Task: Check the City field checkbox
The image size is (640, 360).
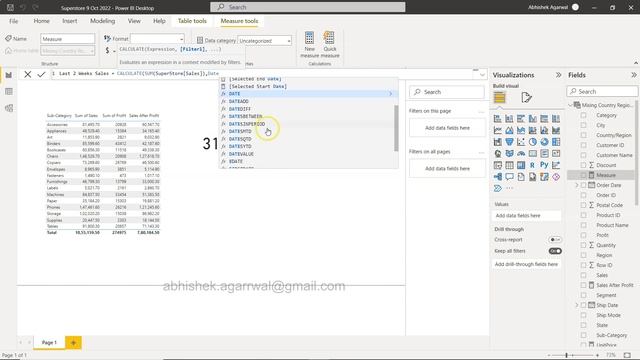Action: (583, 125)
